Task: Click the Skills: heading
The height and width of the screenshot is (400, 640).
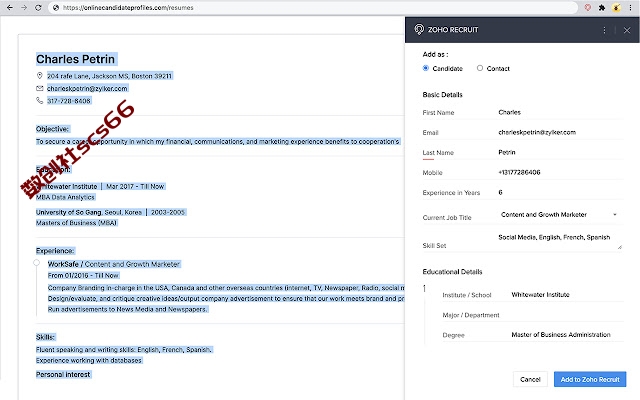Action: pyautogui.click(x=45, y=337)
